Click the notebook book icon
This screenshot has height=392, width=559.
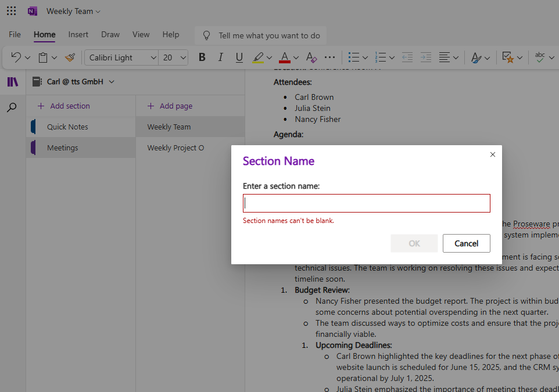pyautogui.click(x=37, y=82)
